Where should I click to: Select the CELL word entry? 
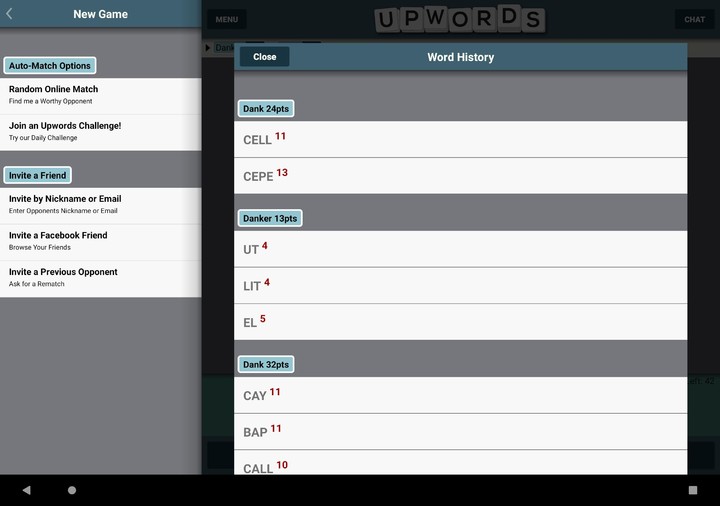460,139
